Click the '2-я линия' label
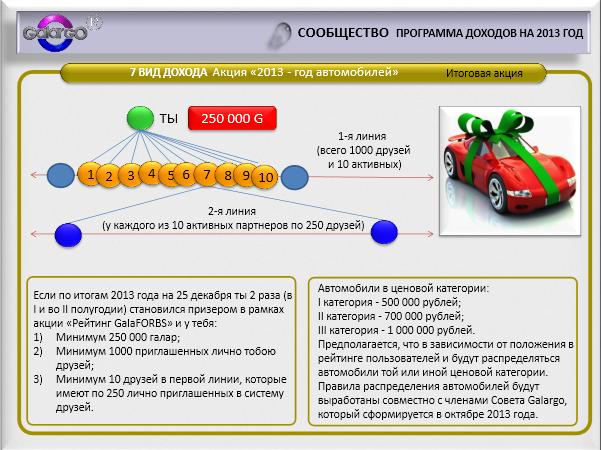This screenshot has width=601, height=450. click(232, 211)
